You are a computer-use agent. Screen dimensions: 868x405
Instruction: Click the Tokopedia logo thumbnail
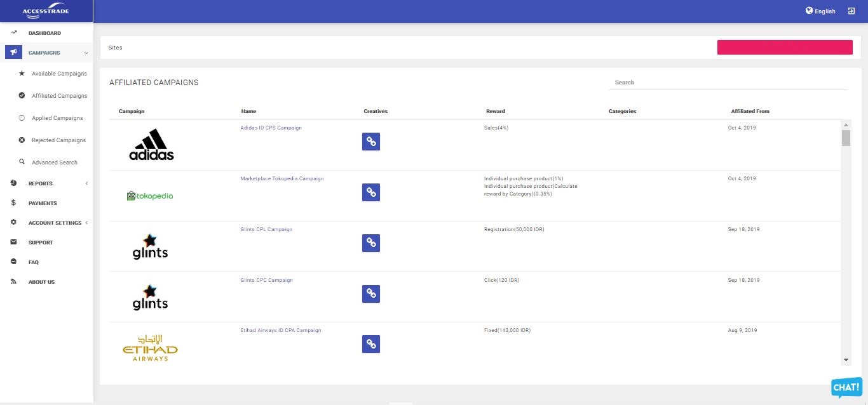coord(150,196)
